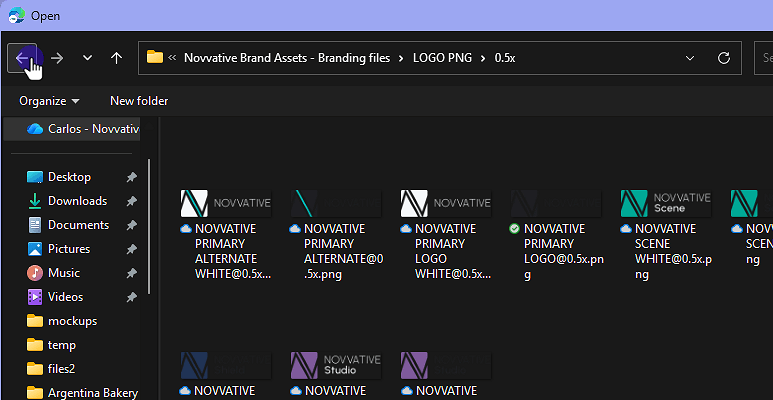This screenshot has width=773, height=400.
Task: Click cloud status icon on SCENE WHITE@0.5x.png
Action: (626, 229)
